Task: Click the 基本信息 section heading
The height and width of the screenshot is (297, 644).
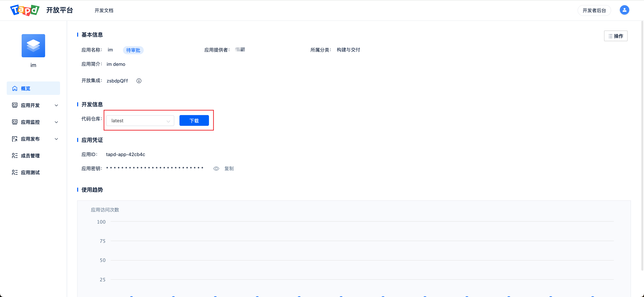Action: click(x=92, y=35)
